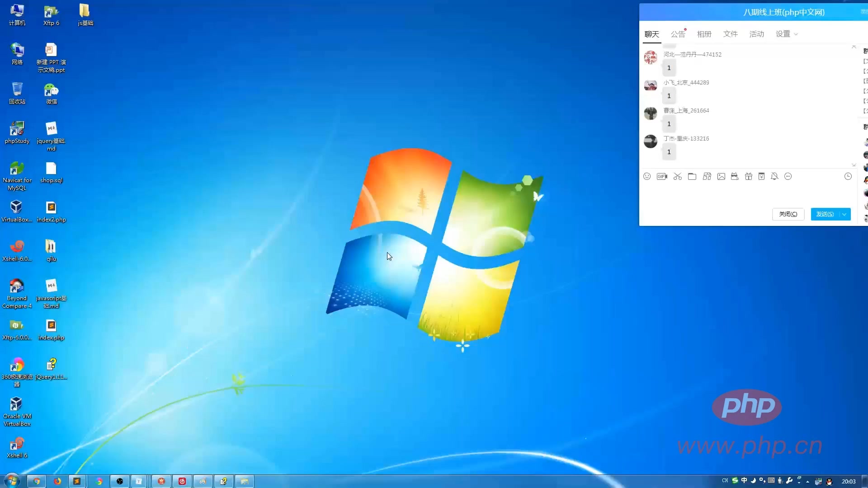Expand the 设置 dropdown menu

coord(787,34)
